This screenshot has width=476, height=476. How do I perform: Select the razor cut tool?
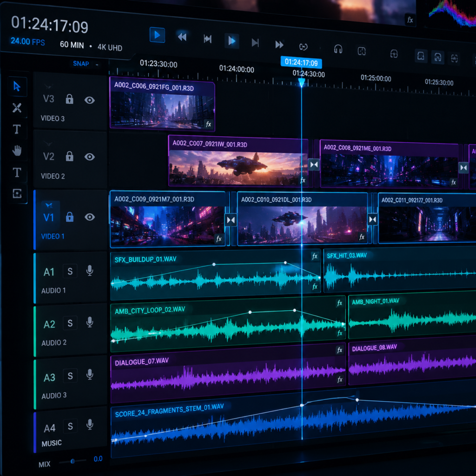coord(17,108)
